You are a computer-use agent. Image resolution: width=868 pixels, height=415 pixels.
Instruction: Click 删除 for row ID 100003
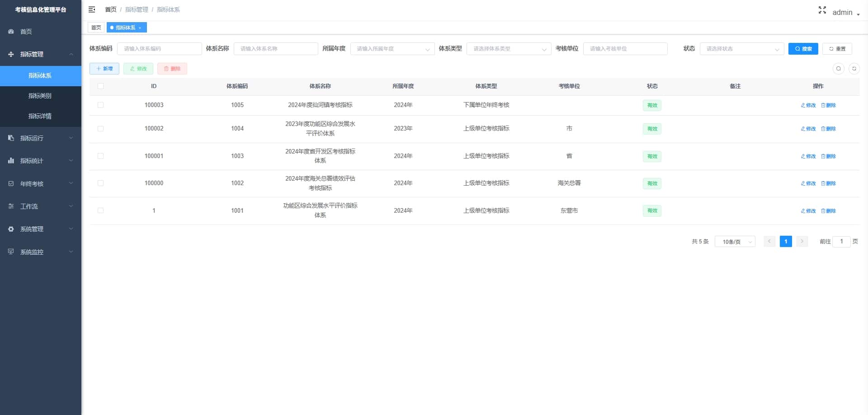point(828,105)
